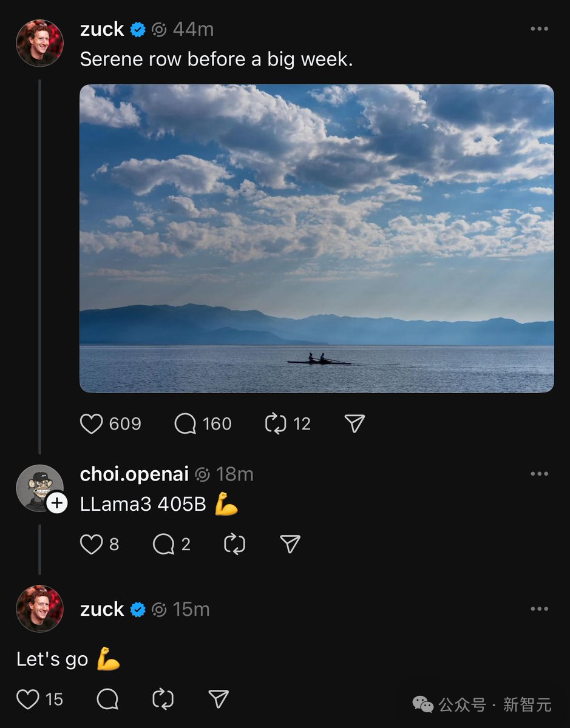
Task: Like choi.openai's LLama3 405B reply
Action: (92, 544)
